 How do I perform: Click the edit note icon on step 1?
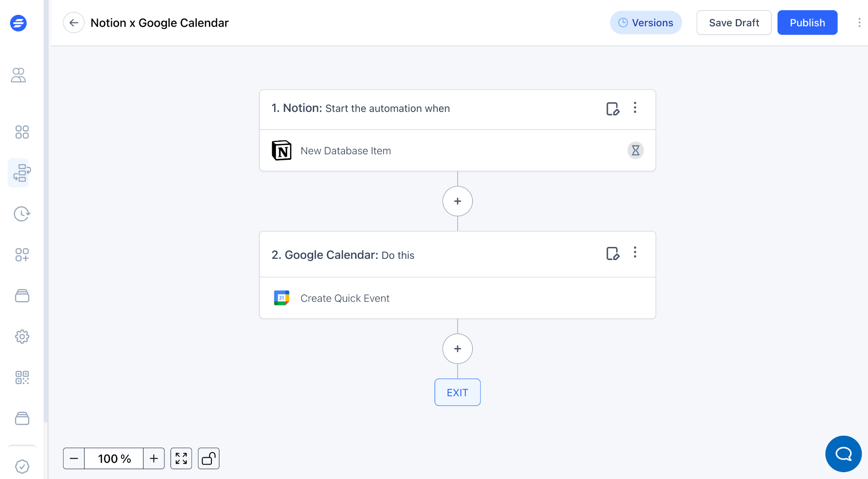(613, 109)
